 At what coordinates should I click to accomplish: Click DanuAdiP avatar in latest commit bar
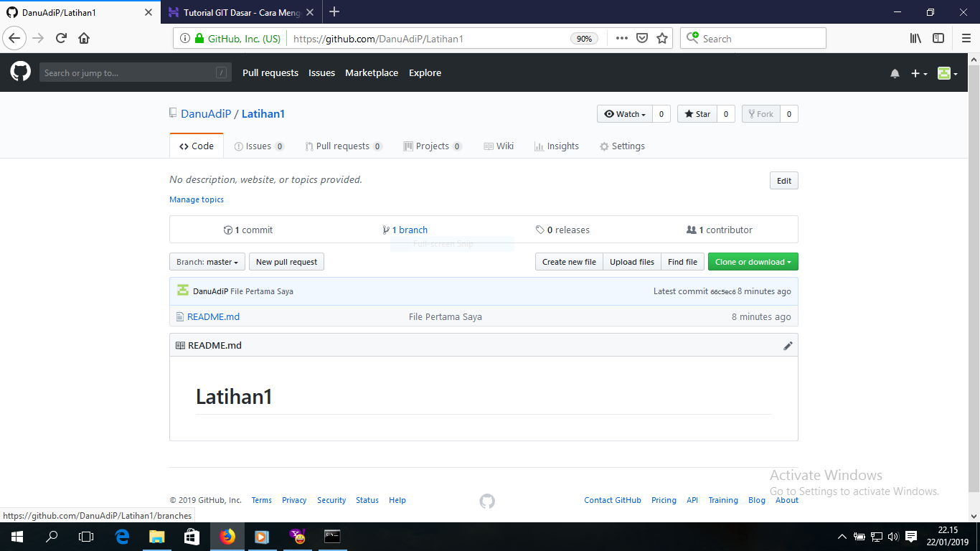click(183, 291)
